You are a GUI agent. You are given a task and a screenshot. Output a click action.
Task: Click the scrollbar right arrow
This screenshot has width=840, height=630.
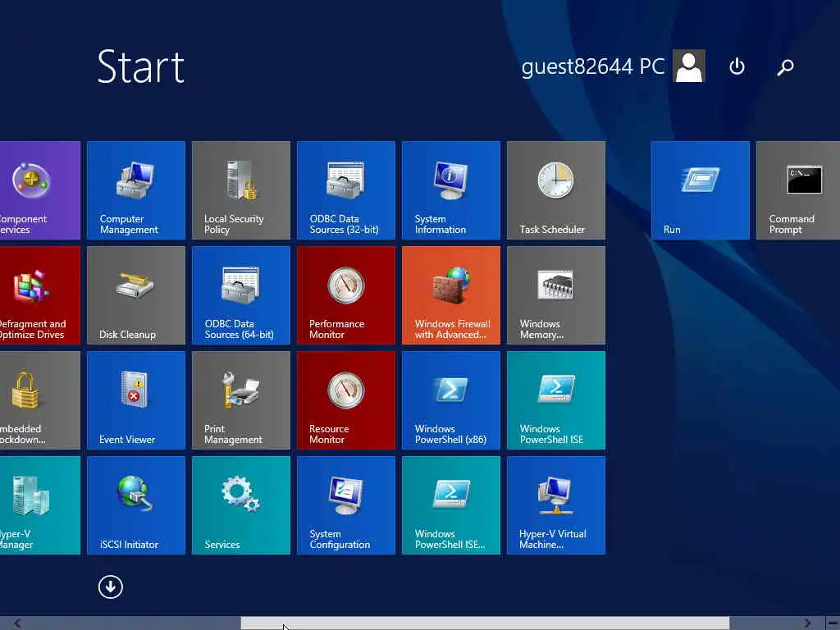point(807,623)
